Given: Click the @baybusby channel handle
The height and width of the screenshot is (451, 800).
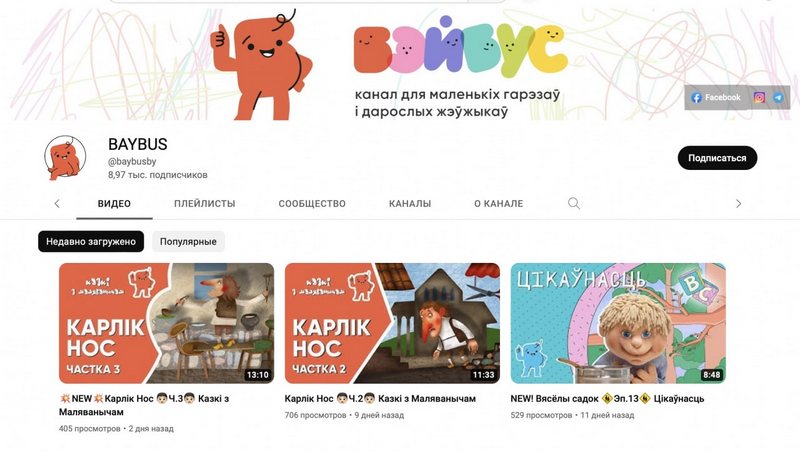Looking at the screenshot, I should coord(132,161).
